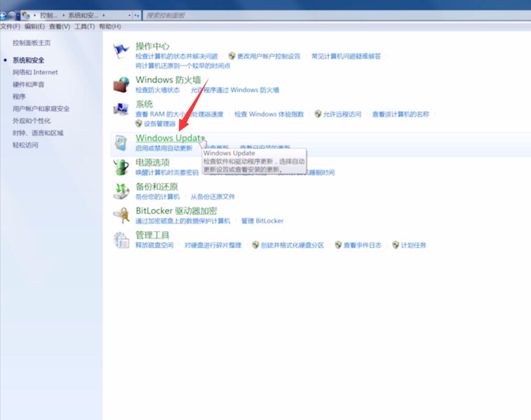Viewport: 531px width, 420px height.
Task: Click the Administrative Tools gear icon
Action: (x=122, y=240)
